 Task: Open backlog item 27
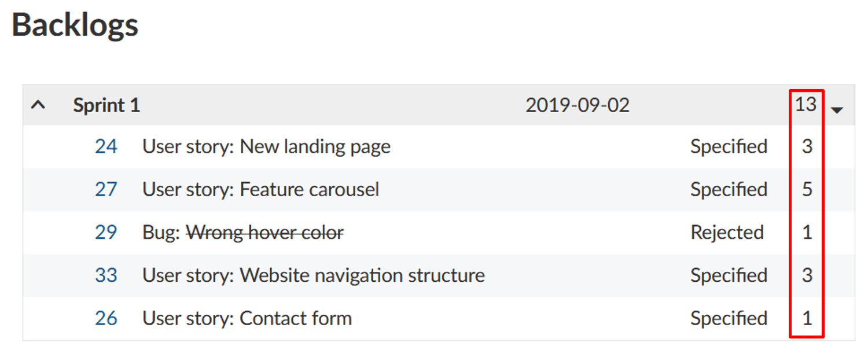[x=106, y=189]
